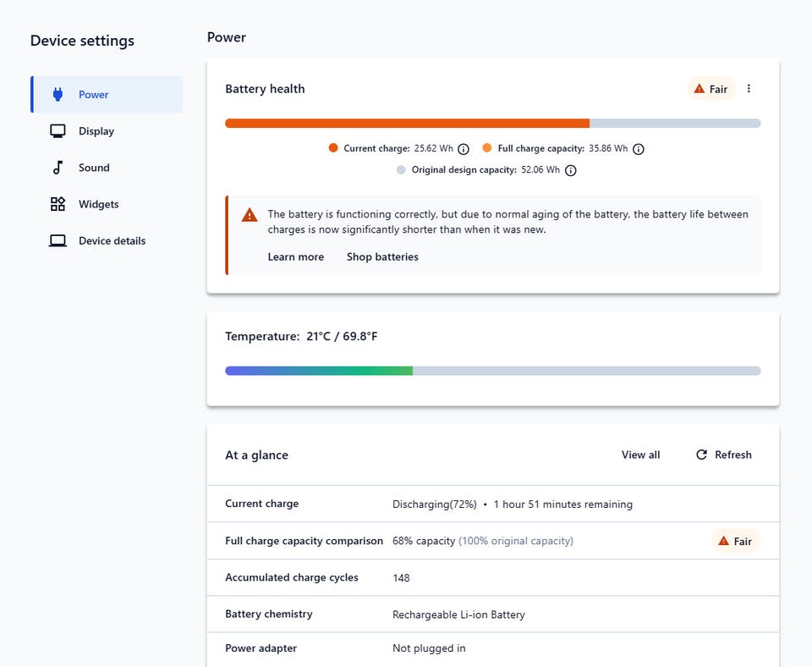Click the orange Current charge legend dot
Screen dimensions: 812x667
(333, 148)
